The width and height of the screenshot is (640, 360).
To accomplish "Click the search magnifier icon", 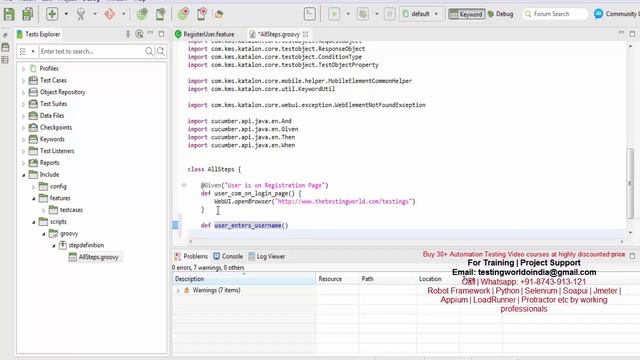I will pos(149,51).
